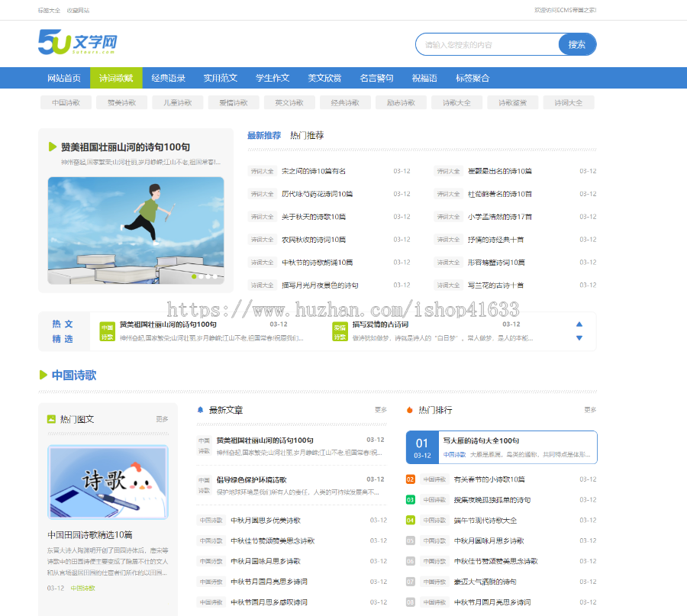Select the 英文诗歌 subcategory pill
This screenshot has width=687, height=616.
(289, 102)
